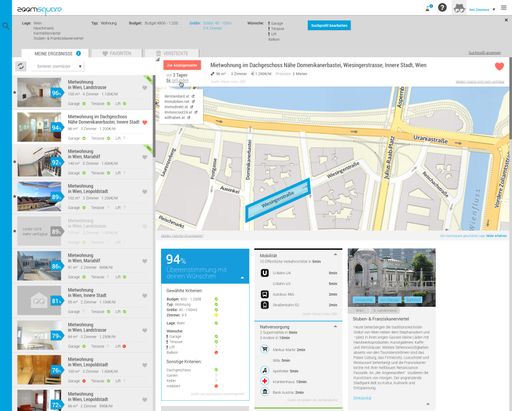Click the expand detail panel corner arrow
The width and height of the screenshot is (512, 411).
click(158, 60)
